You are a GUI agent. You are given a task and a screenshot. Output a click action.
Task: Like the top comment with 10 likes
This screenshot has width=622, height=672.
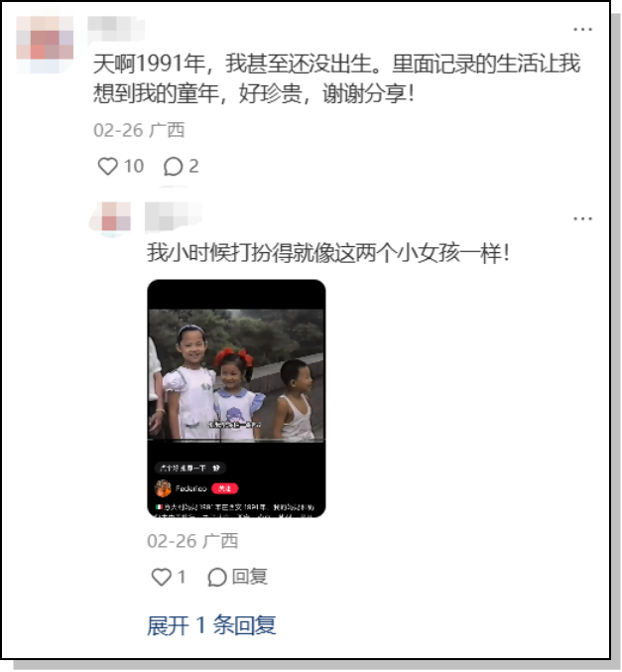(107, 167)
